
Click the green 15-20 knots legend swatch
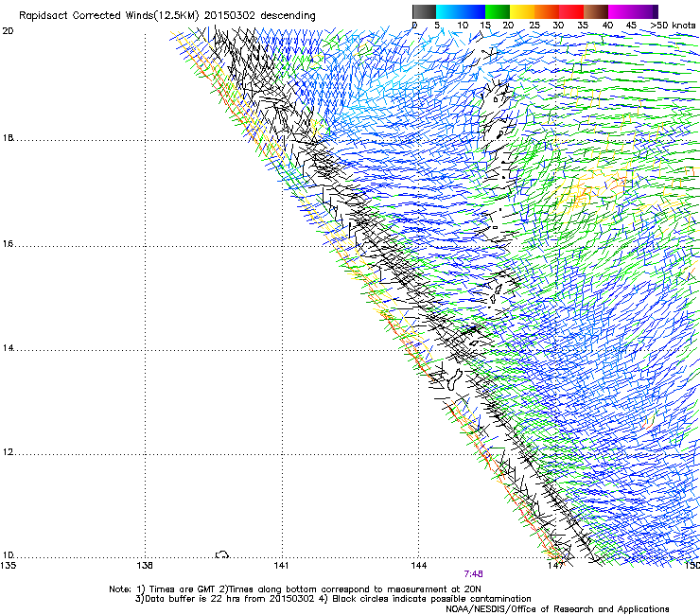[498, 11]
